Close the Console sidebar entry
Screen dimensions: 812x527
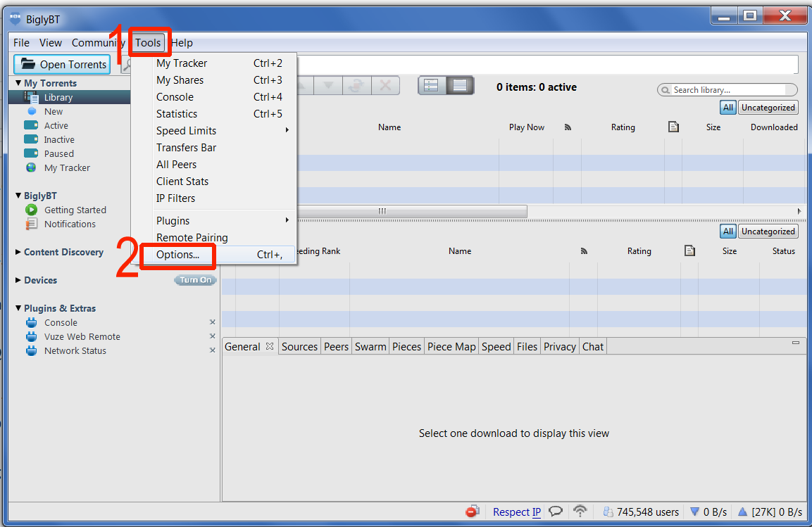(x=212, y=322)
